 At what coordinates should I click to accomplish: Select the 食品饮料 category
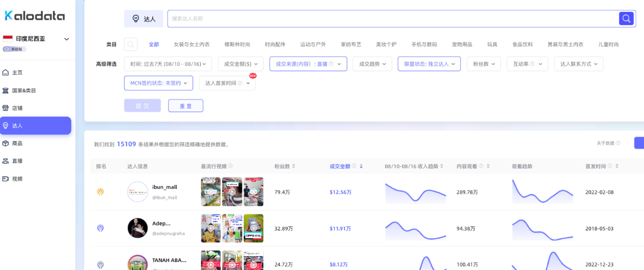coord(523,44)
